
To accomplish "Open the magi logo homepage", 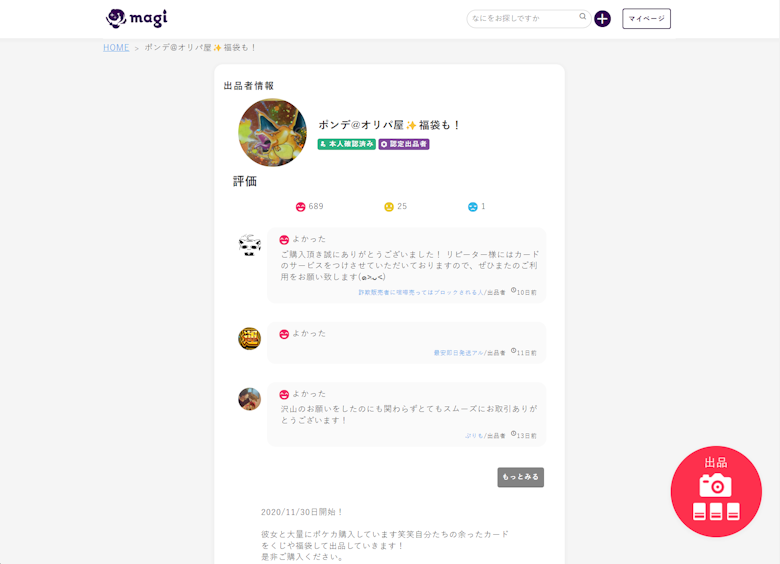I will 136,18.
